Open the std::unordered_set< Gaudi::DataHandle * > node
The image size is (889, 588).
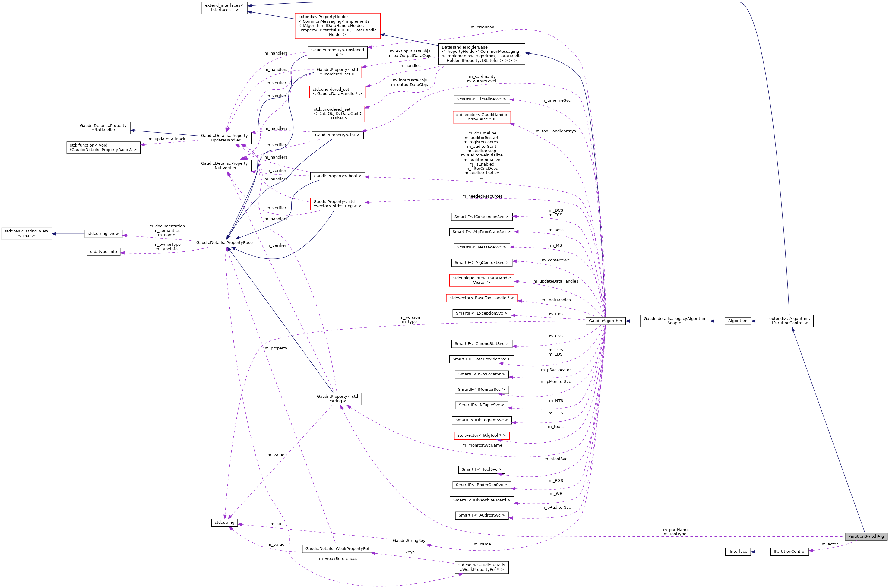coord(337,92)
